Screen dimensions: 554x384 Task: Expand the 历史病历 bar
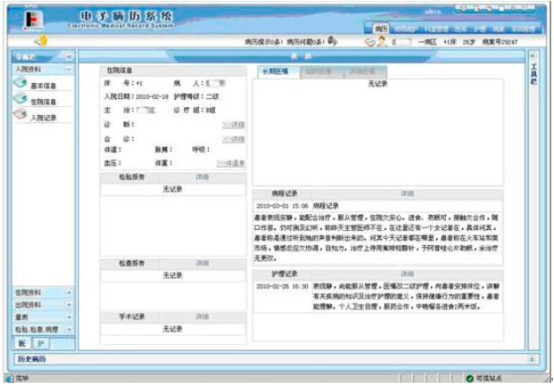(x=532, y=359)
